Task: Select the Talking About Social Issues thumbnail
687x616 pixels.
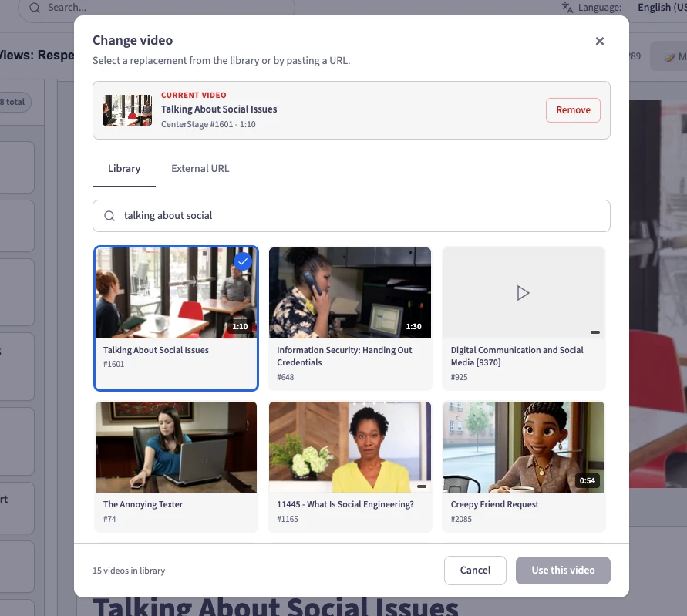Action: click(176, 293)
